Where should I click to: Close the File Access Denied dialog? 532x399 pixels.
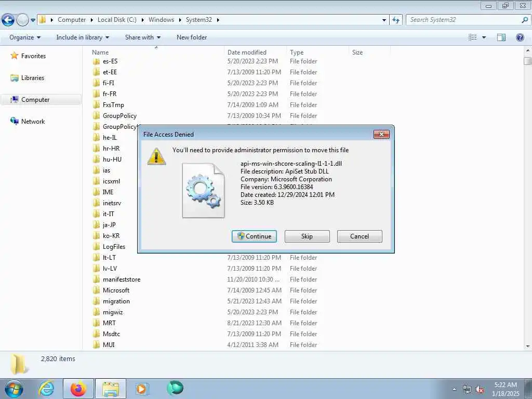381,135
